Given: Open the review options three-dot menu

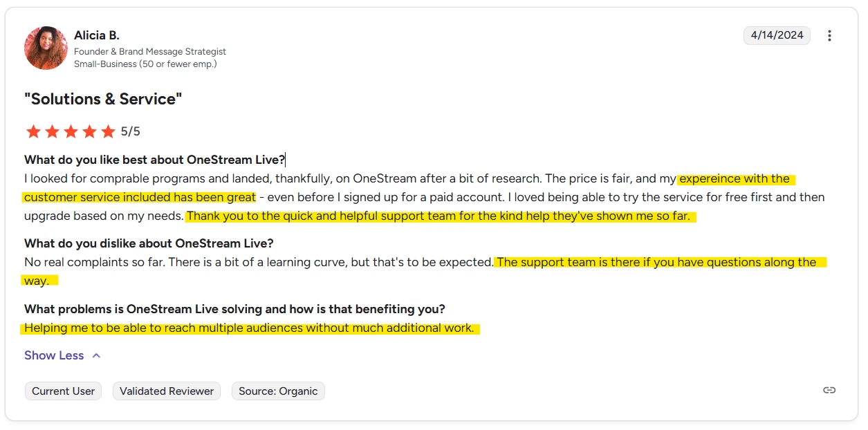Looking at the screenshot, I should [x=829, y=35].
